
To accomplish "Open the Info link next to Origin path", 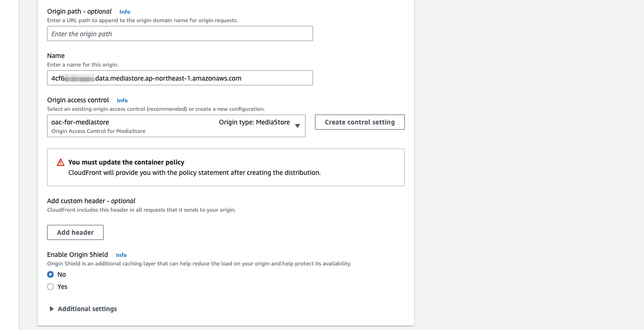I will 125,12.
